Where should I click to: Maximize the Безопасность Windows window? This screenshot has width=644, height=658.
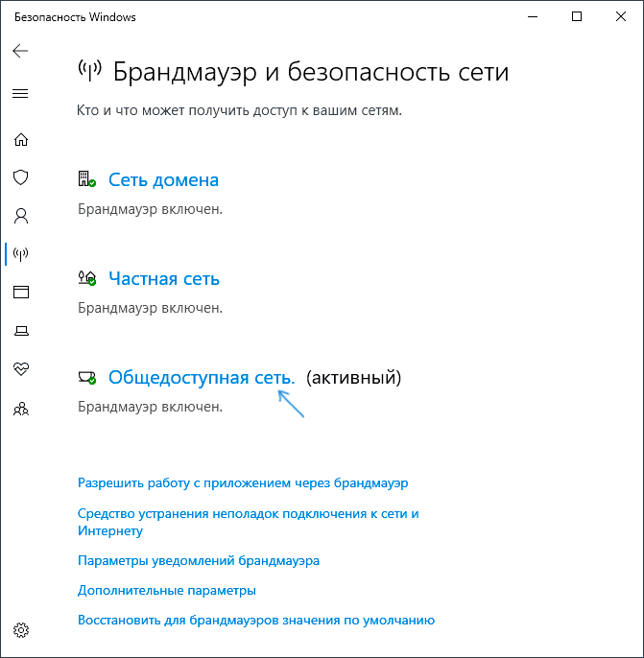click(577, 17)
